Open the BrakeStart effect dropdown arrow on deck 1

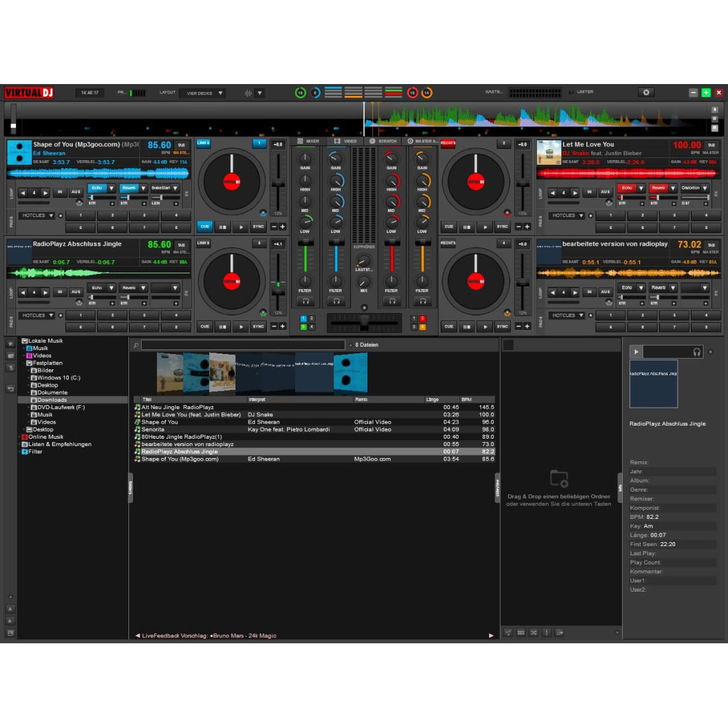coord(175,188)
